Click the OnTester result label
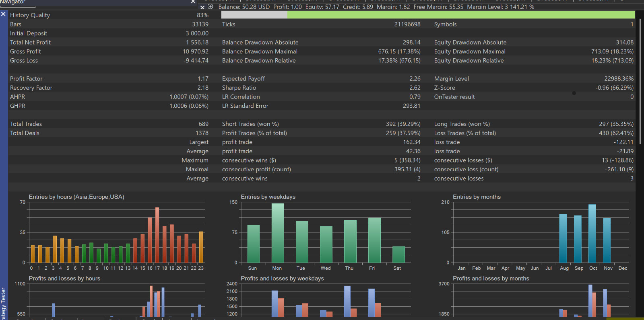 point(454,97)
